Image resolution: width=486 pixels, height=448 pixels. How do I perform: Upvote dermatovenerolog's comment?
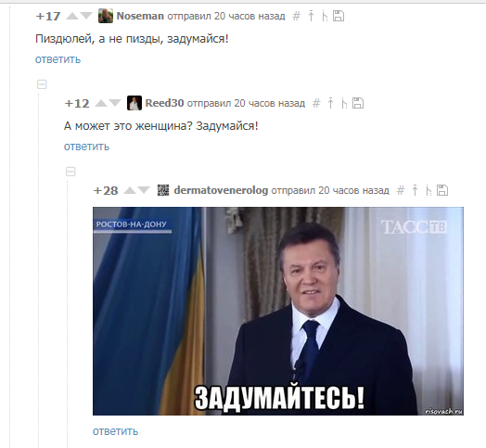click(130, 190)
